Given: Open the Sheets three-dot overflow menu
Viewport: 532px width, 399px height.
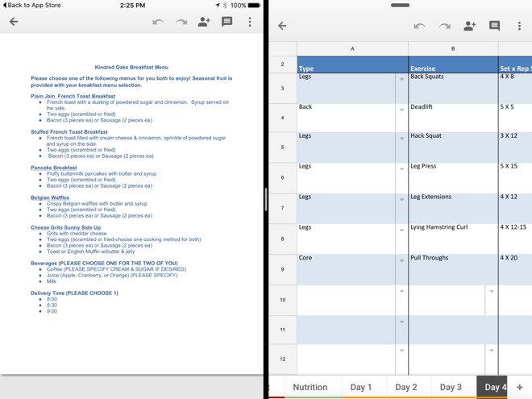Looking at the screenshot, I should pyautogui.click(x=519, y=26).
